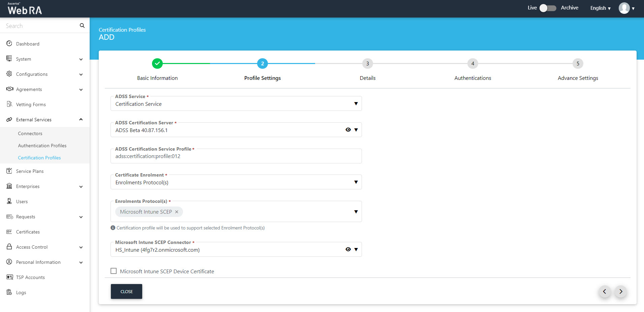Open Microsoft Intune SCEP Connector dropdown arrow
644x312 pixels.
(356, 249)
